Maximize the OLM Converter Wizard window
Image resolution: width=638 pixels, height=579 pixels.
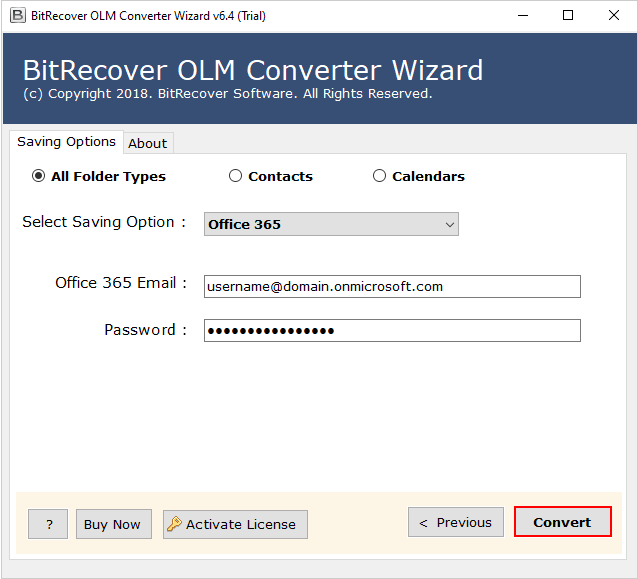tap(568, 15)
